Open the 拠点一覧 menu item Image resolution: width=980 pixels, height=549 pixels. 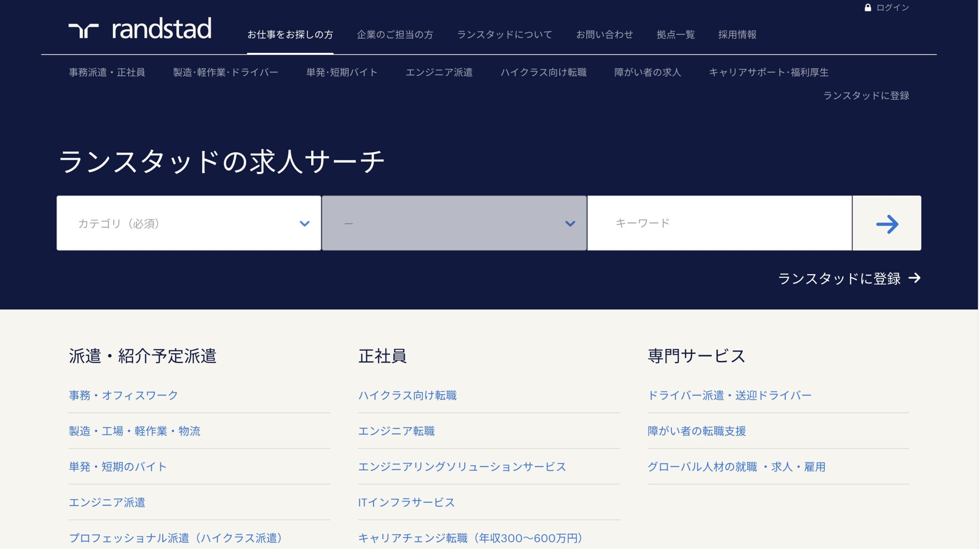675,35
